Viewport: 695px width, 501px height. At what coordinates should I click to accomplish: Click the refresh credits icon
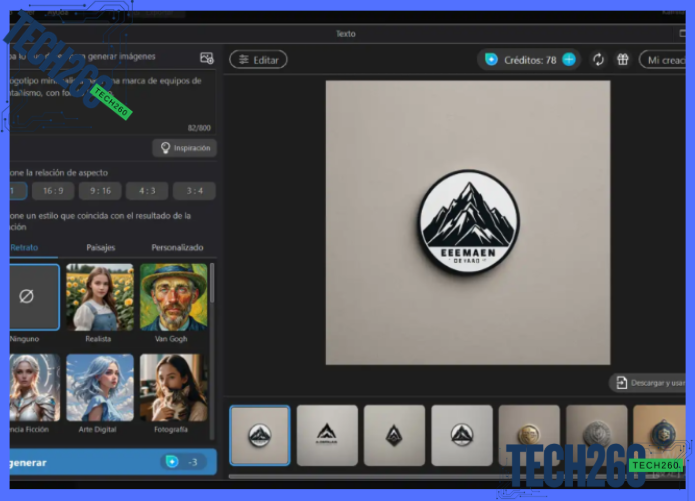pos(598,60)
